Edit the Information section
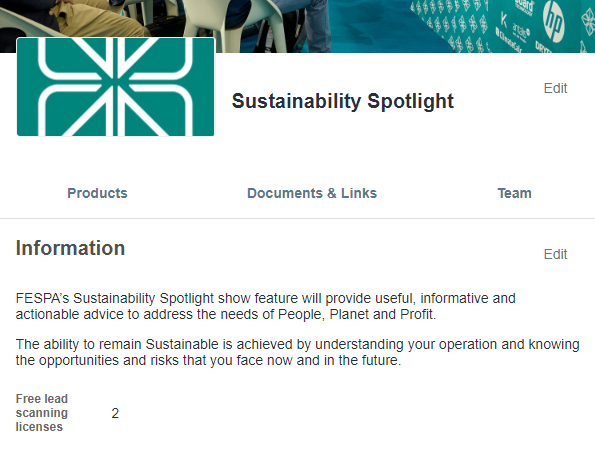The height and width of the screenshot is (462, 595). click(x=555, y=254)
